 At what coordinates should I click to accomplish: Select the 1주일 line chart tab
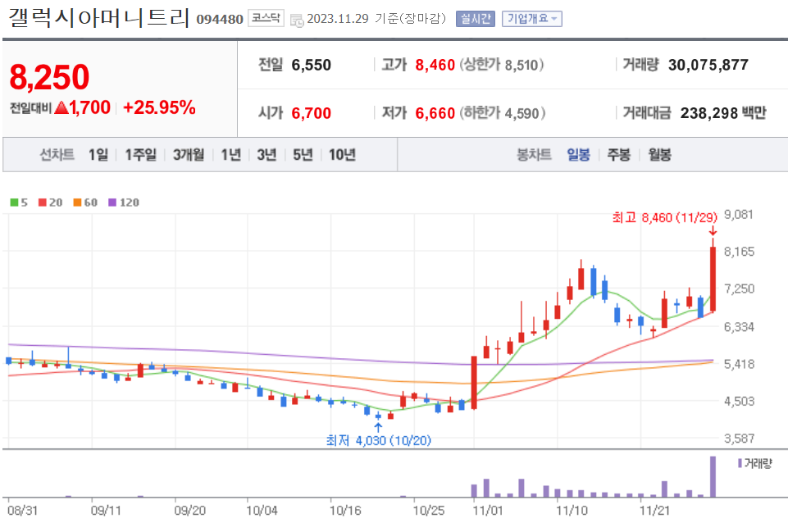[x=141, y=155]
